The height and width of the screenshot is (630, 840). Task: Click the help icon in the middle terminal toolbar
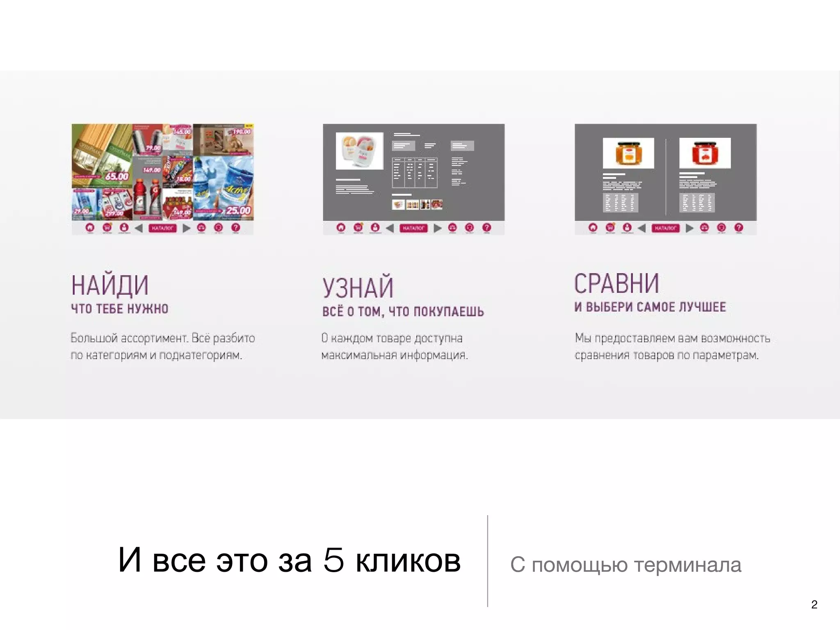(x=486, y=228)
